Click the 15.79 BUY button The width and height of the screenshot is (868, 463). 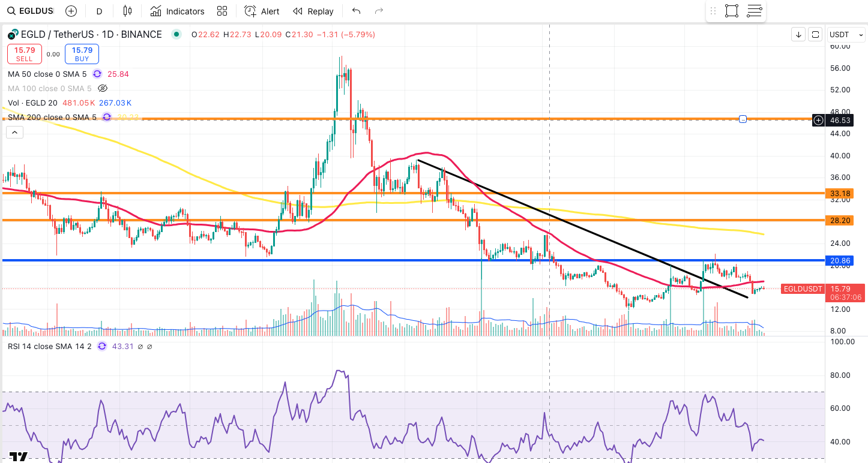tap(82, 54)
